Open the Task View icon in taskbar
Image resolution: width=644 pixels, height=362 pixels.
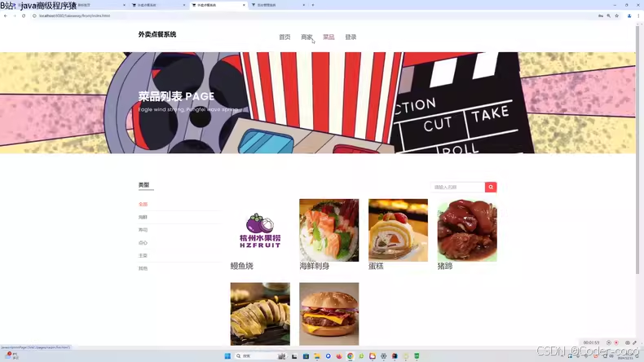point(294,355)
